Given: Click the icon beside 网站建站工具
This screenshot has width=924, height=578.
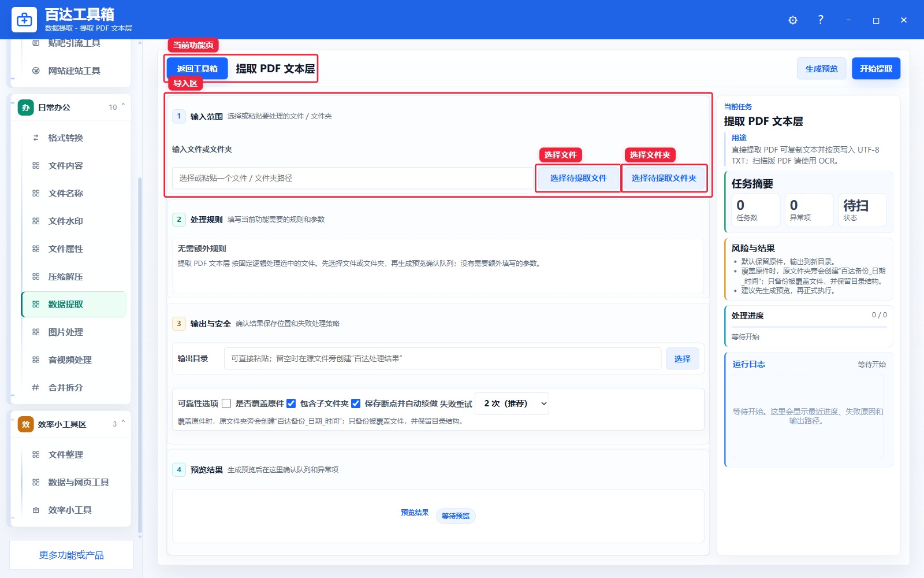Looking at the screenshot, I should point(36,71).
